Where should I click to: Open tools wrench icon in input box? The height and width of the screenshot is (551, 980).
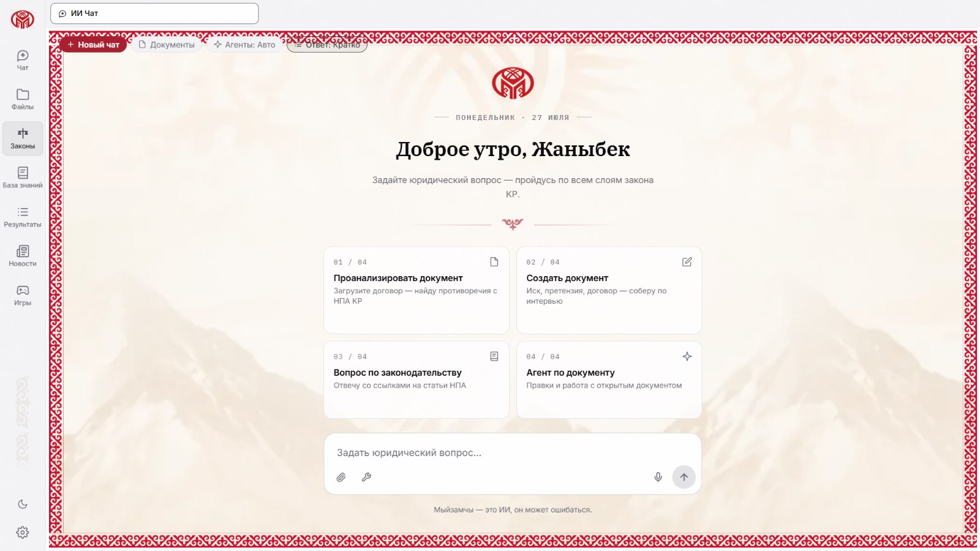[366, 477]
